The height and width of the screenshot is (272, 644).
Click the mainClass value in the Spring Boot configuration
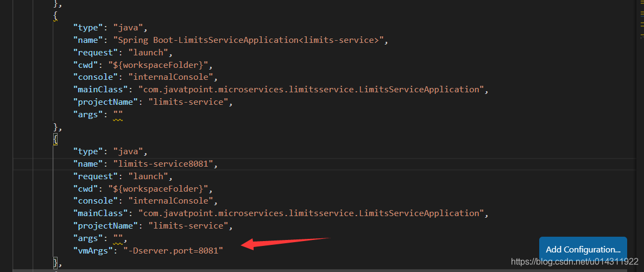311,90
